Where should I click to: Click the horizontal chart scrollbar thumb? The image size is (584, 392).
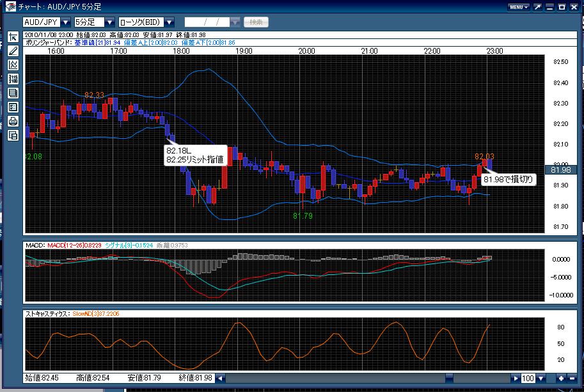pos(450,378)
